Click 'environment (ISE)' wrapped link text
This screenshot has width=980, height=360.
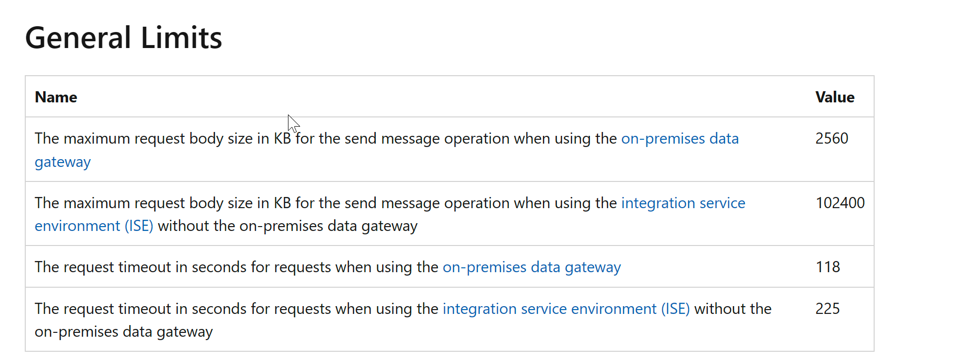pos(94,226)
